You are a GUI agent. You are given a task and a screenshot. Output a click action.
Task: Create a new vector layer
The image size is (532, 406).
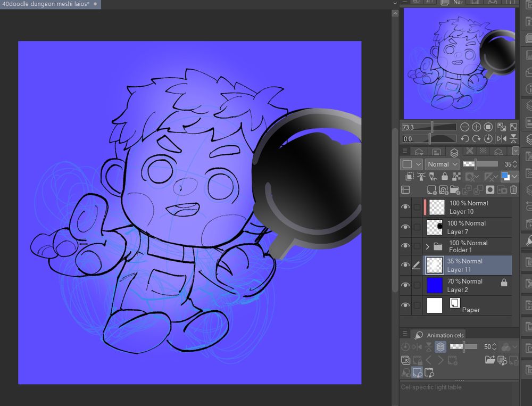click(x=444, y=190)
